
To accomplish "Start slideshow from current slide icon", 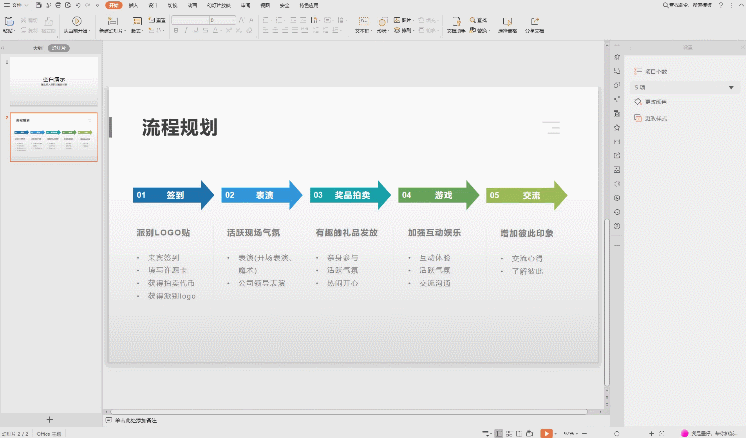I will [77, 21].
